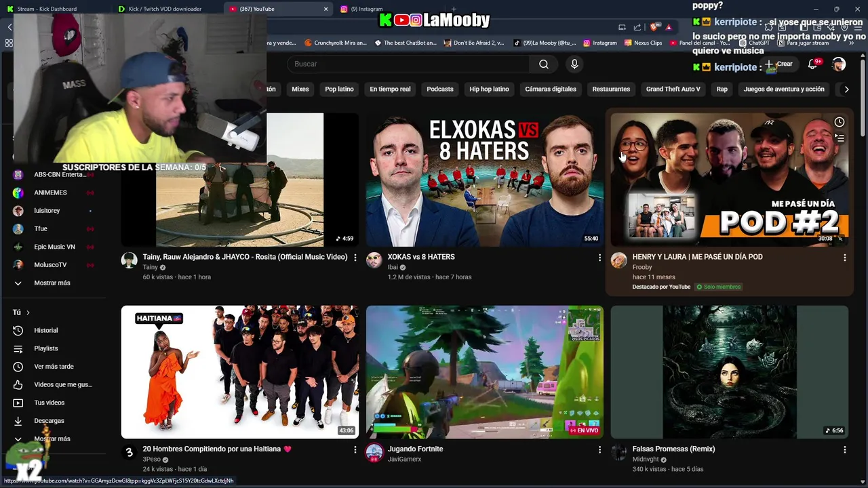Open the XOKAS VS 8 HATERS title link
The height and width of the screenshot is (488, 868).
click(421, 257)
